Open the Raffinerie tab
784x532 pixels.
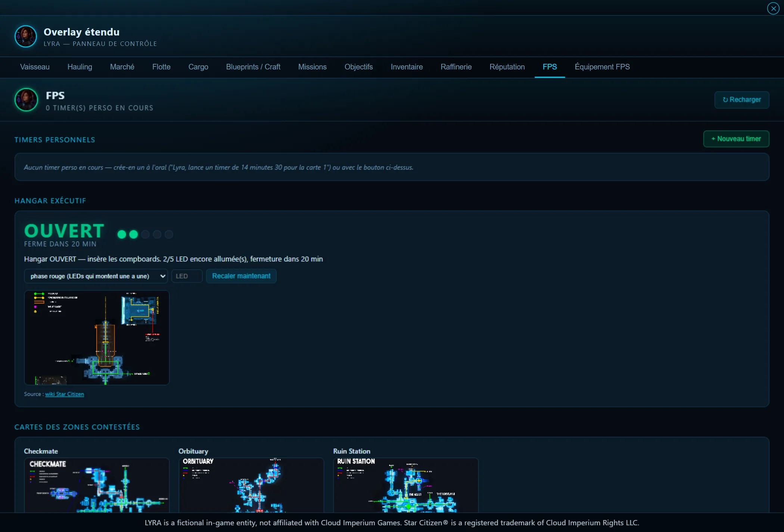click(456, 67)
